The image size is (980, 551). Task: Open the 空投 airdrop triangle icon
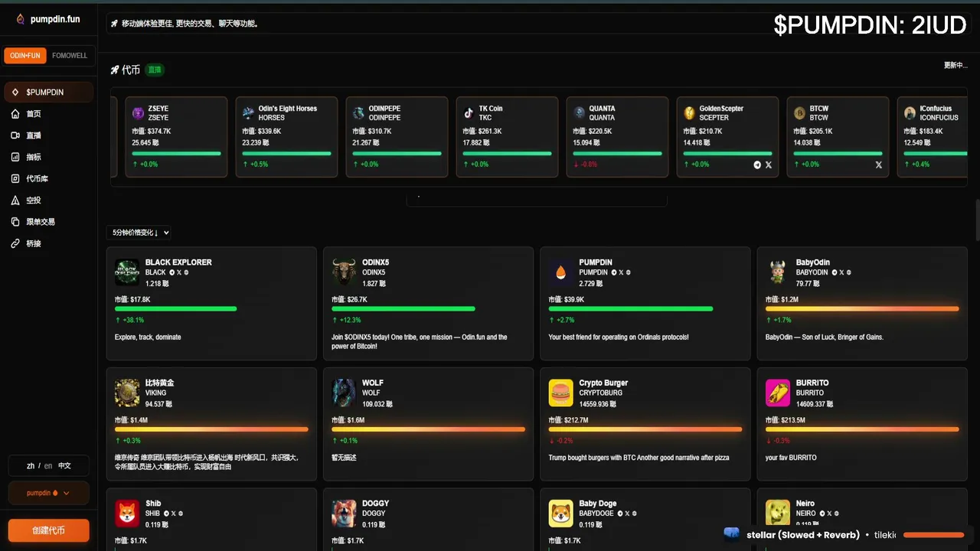click(15, 201)
